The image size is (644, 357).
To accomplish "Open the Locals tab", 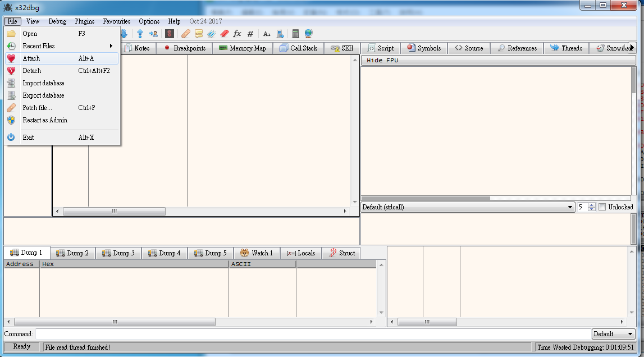I will pyautogui.click(x=300, y=253).
